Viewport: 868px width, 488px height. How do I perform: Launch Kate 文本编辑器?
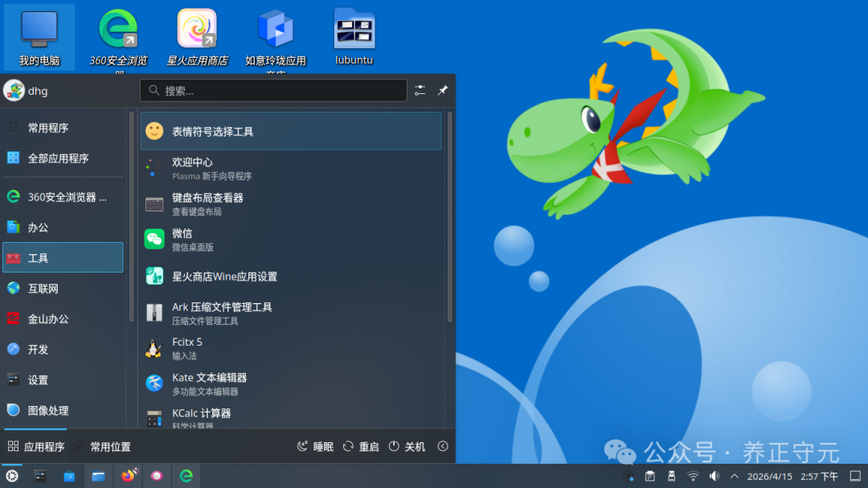[291, 383]
